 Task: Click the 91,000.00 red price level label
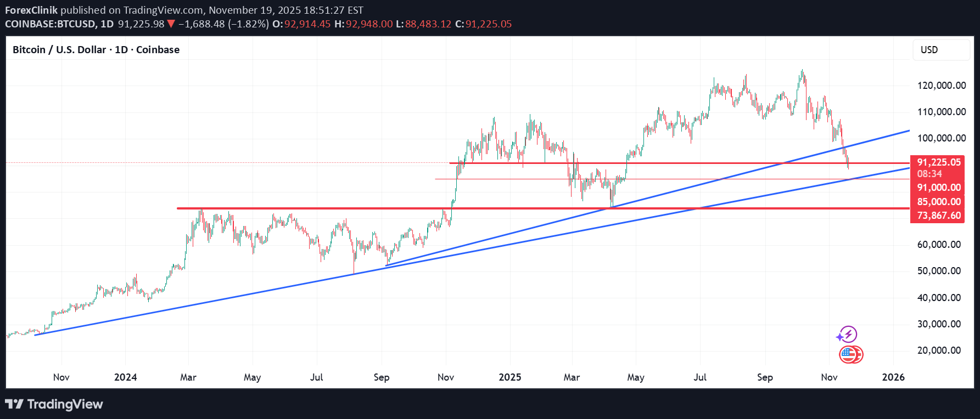pos(939,188)
